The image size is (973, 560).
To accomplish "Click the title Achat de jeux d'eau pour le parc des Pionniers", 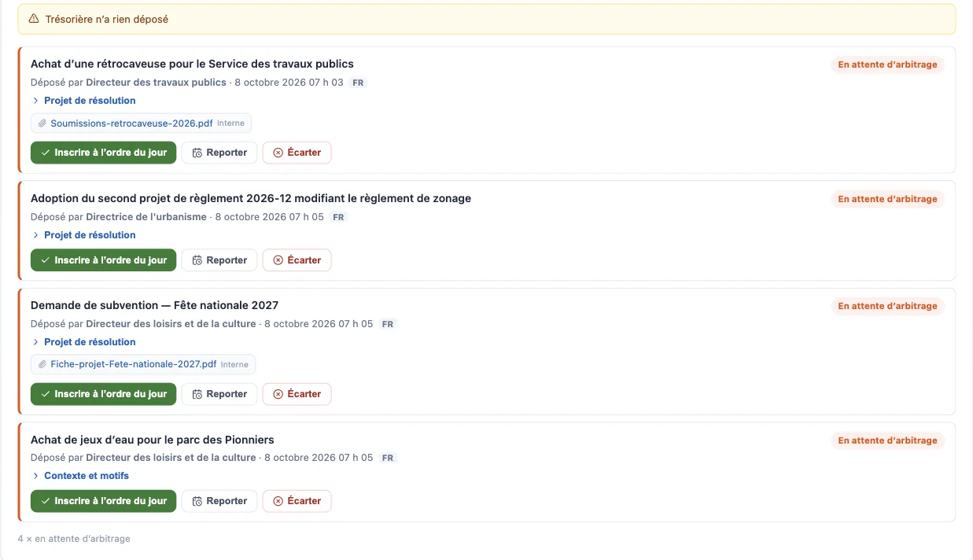I will click(153, 440).
